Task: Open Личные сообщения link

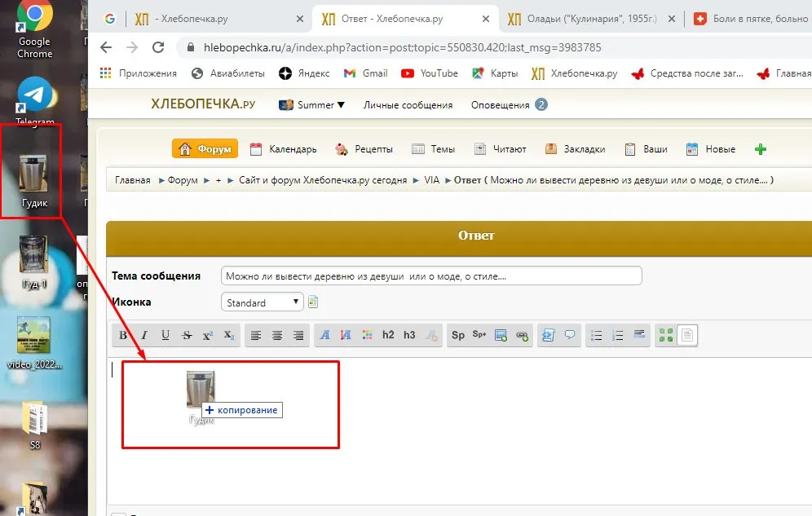Action: pos(408,104)
